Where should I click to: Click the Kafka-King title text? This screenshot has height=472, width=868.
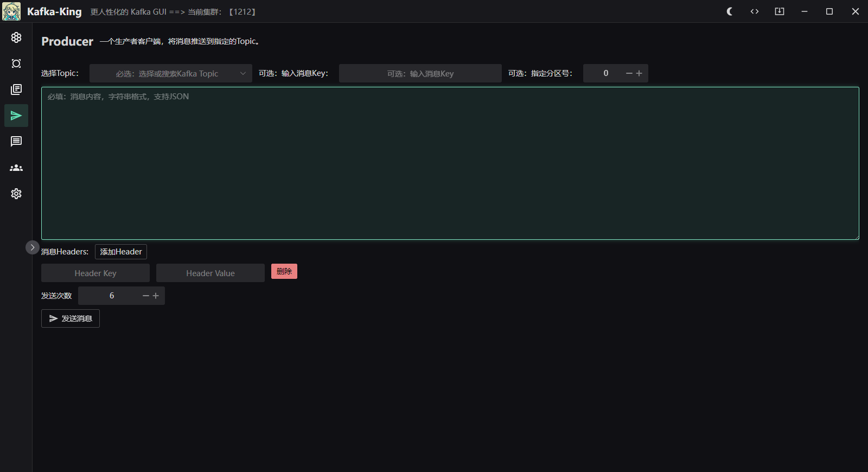[x=54, y=11]
